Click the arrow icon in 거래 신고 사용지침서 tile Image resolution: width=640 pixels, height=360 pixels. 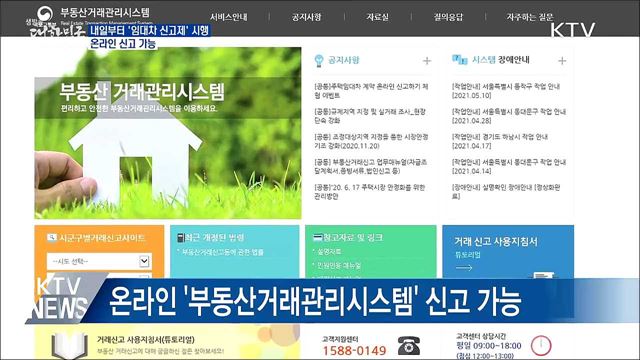click(x=464, y=268)
